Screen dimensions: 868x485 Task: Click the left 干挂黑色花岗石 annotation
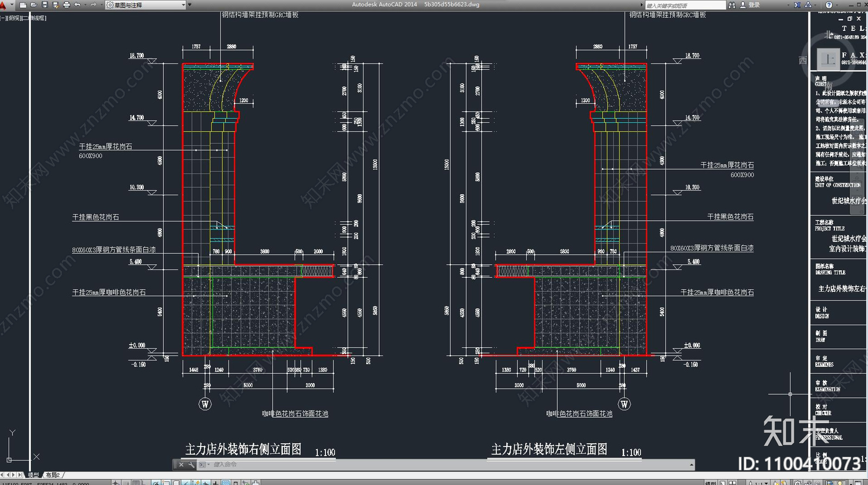coord(95,217)
